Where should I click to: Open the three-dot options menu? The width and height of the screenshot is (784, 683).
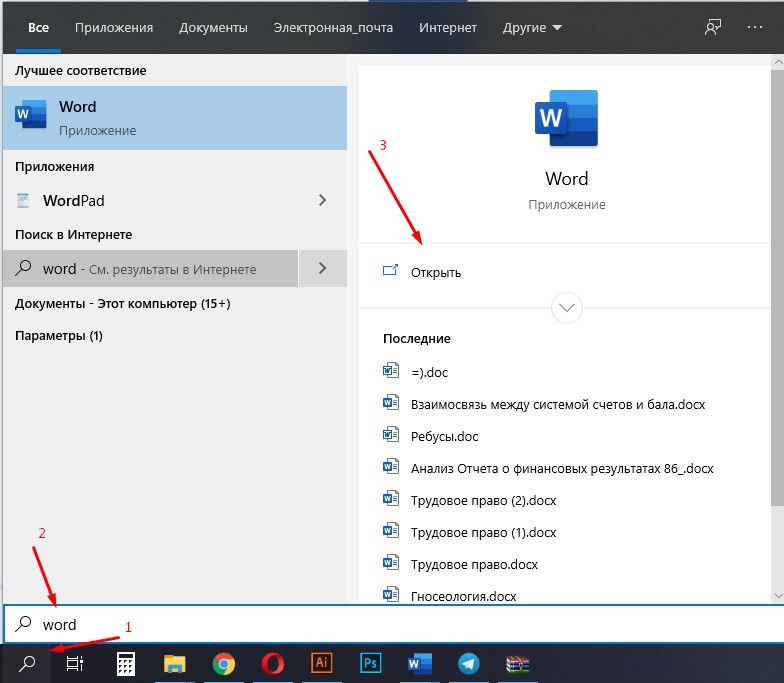point(755,28)
